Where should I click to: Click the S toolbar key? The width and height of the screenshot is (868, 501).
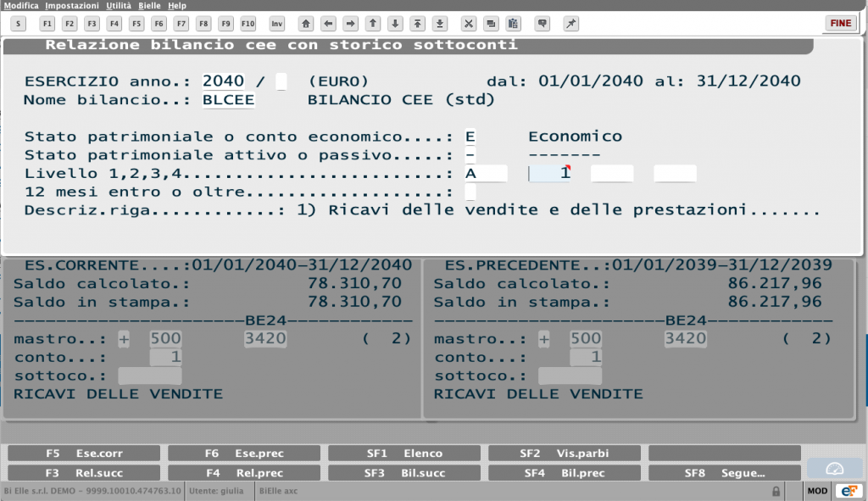click(x=19, y=24)
